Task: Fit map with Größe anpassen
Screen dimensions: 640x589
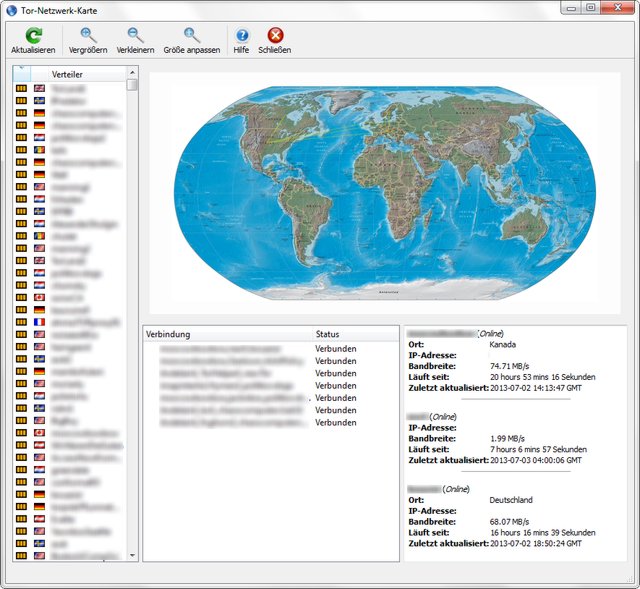Action: 191,41
